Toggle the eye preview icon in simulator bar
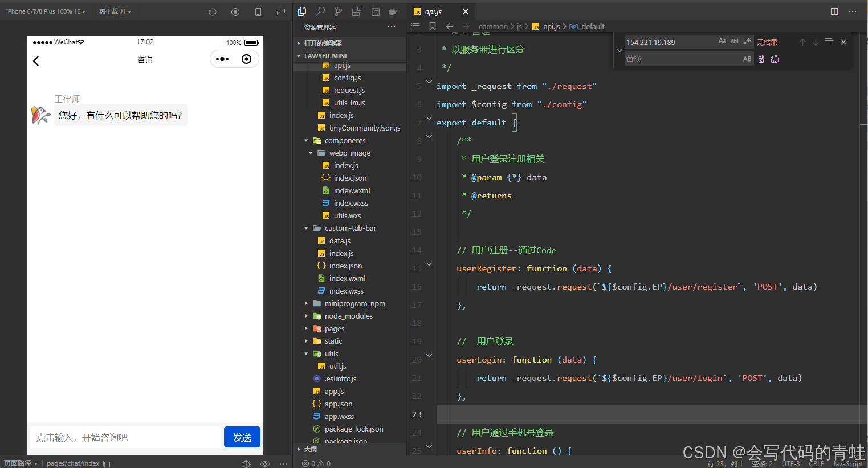 pyautogui.click(x=265, y=463)
